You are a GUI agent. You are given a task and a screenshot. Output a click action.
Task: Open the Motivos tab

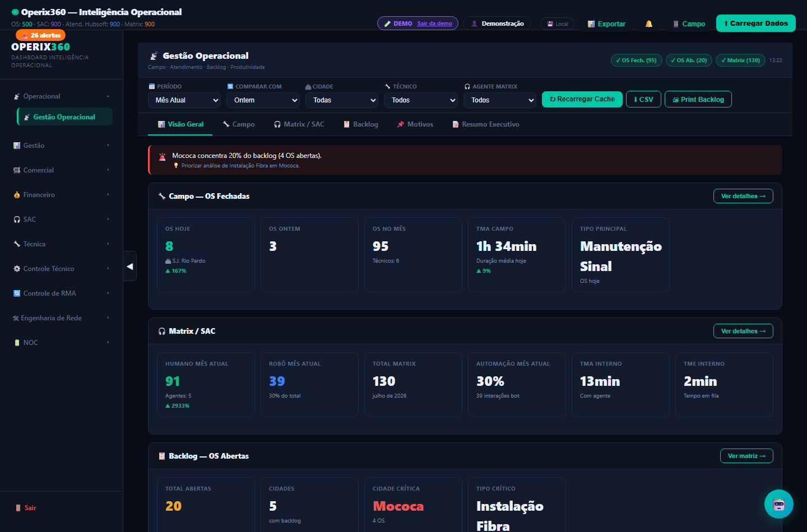click(x=415, y=124)
